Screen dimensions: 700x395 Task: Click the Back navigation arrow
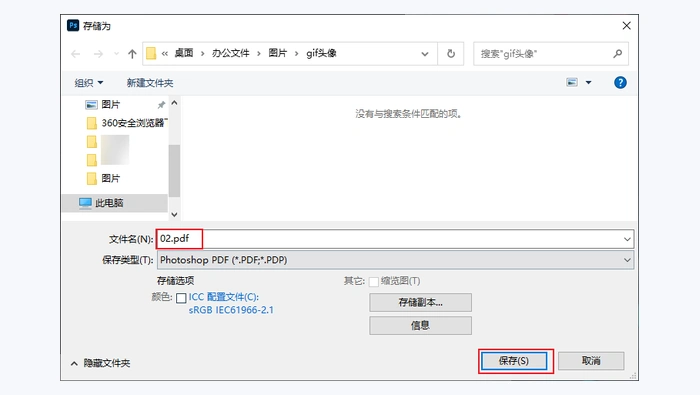pos(75,54)
